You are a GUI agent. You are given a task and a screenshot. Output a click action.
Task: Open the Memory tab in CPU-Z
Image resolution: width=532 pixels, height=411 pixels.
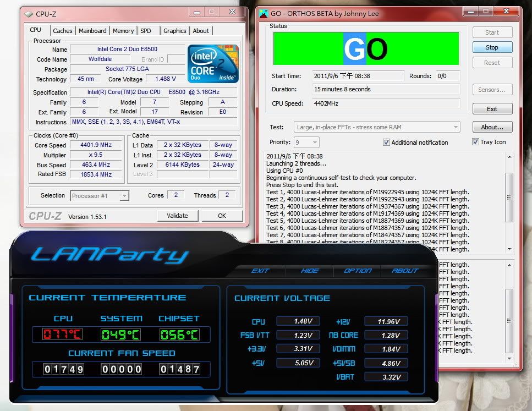(123, 31)
